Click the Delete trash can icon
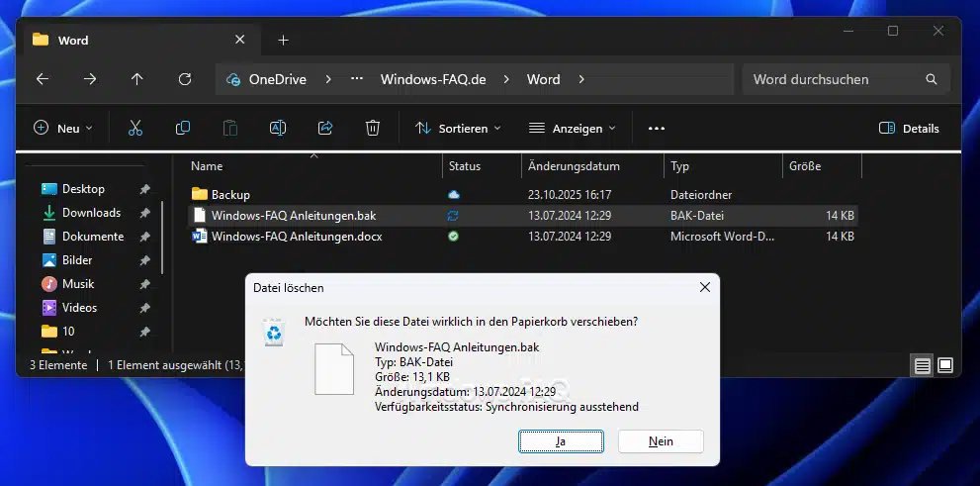The image size is (980, 486). pos(373,128)
